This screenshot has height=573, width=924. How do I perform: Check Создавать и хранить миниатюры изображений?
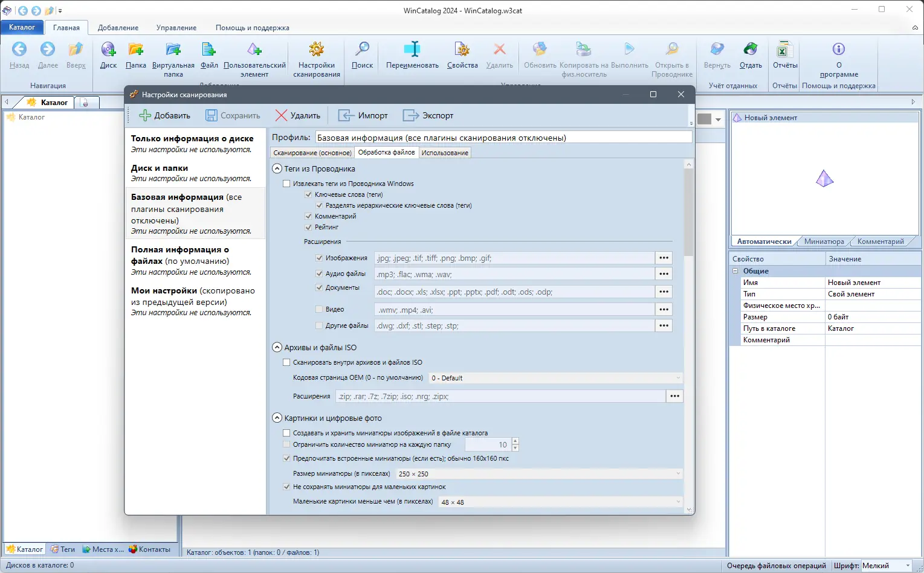click(287, 433)
